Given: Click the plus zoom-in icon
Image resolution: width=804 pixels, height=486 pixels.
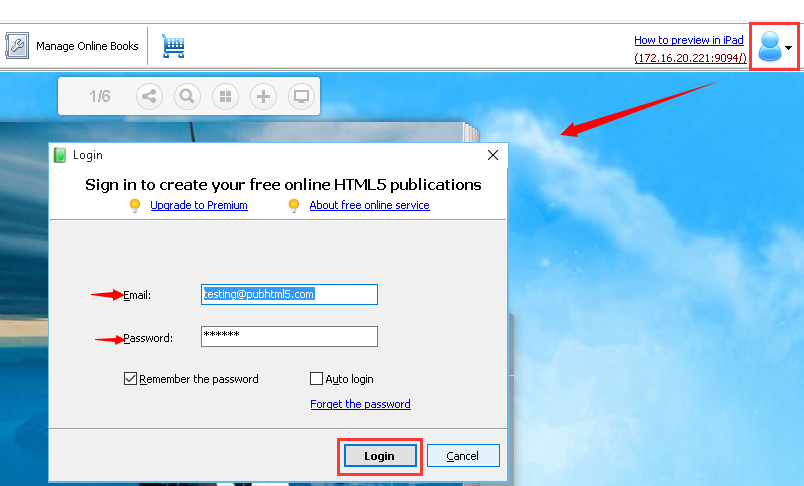Looking at the screenshot, I should pyautogui.click(x=263, y=96).
